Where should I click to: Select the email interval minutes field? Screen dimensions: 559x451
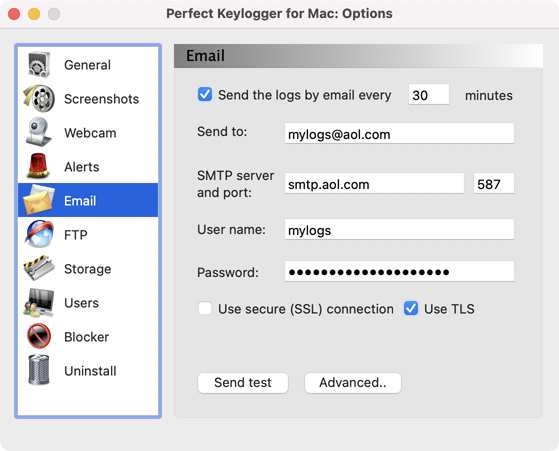pyautogui.click(x=429, y=95)
